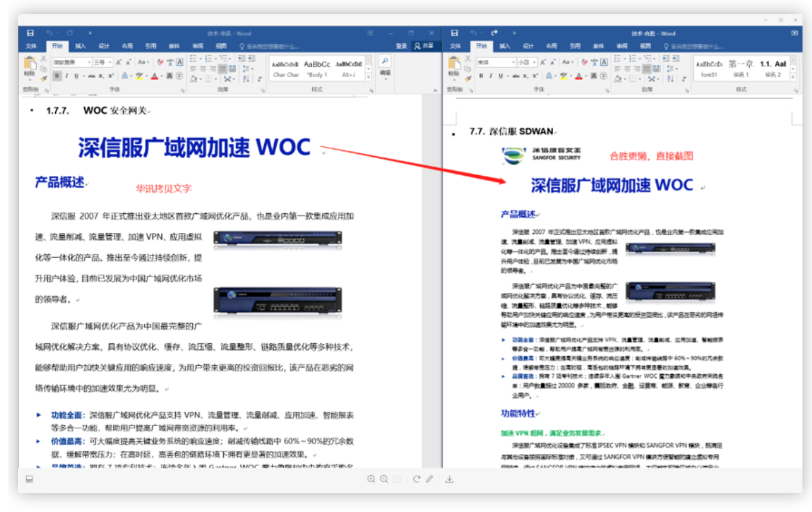Viewport: 812px width, 512px height.
Task: Zoom in using image viewer toolbar
Action: (x=371, y=479)
